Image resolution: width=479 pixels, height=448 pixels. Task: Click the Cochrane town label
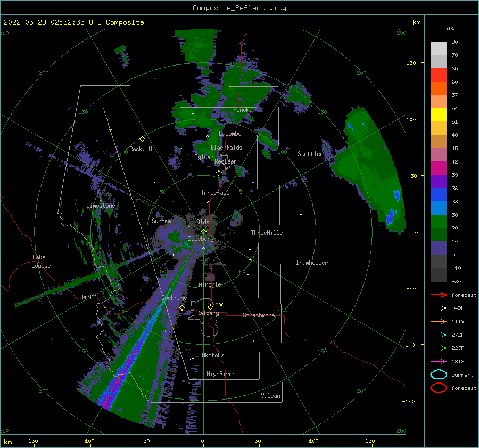pyautogui.click(x=174, y=298)
